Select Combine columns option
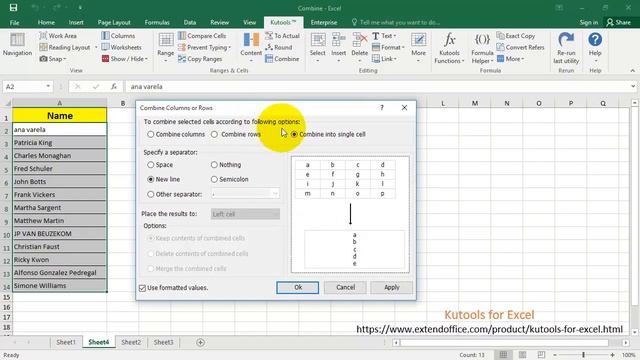This screenshot has width=640, height=360. pyautogui.click(x=176, y=134)
